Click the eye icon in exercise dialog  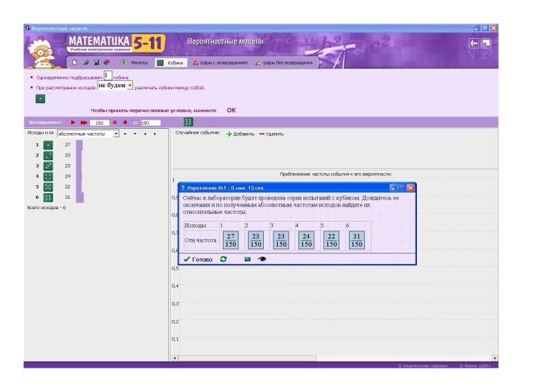click(262, 259)
